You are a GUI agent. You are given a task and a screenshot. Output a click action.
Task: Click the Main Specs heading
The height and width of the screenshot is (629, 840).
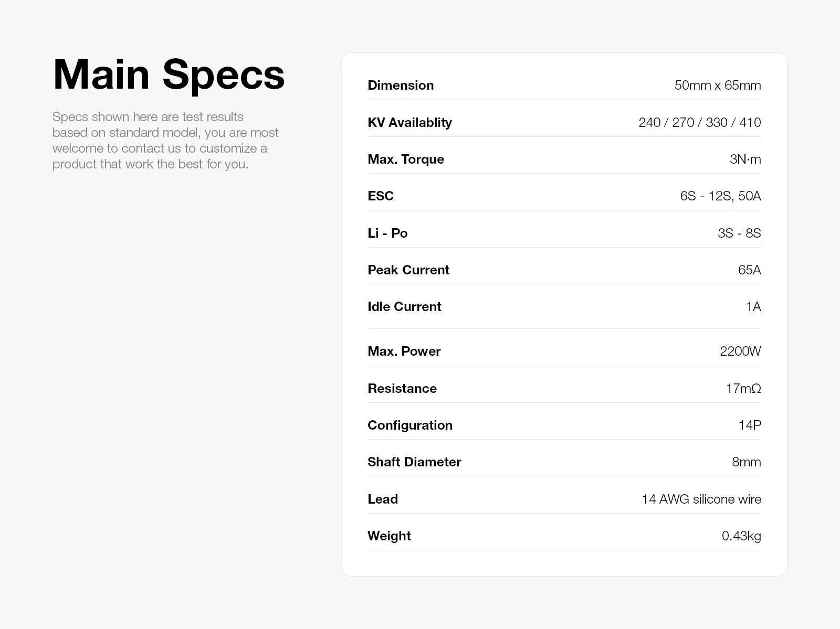pyautogui.click(x=169, y=74)
